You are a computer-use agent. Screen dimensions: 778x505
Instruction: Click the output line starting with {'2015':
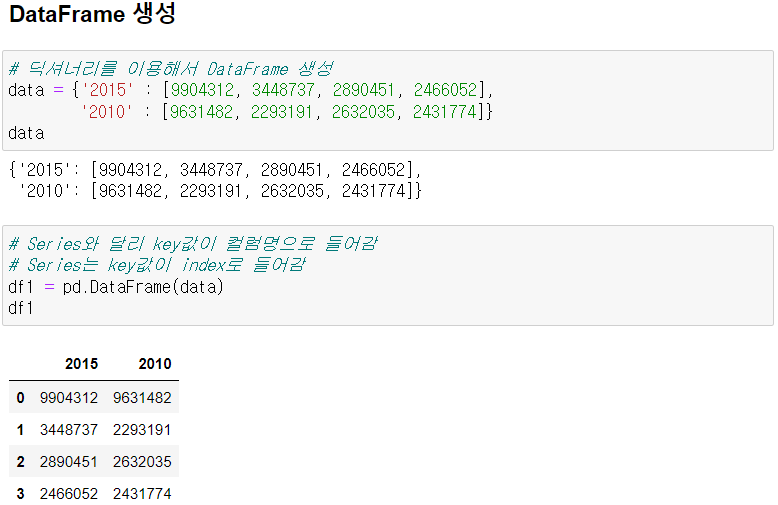click(215, 170)
